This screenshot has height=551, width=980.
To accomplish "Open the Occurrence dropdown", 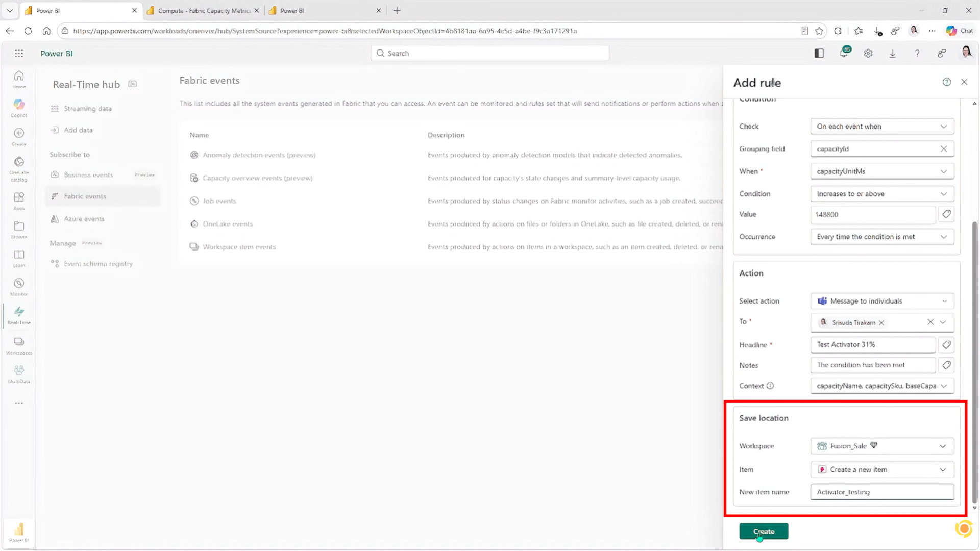I will click(882, 237).
